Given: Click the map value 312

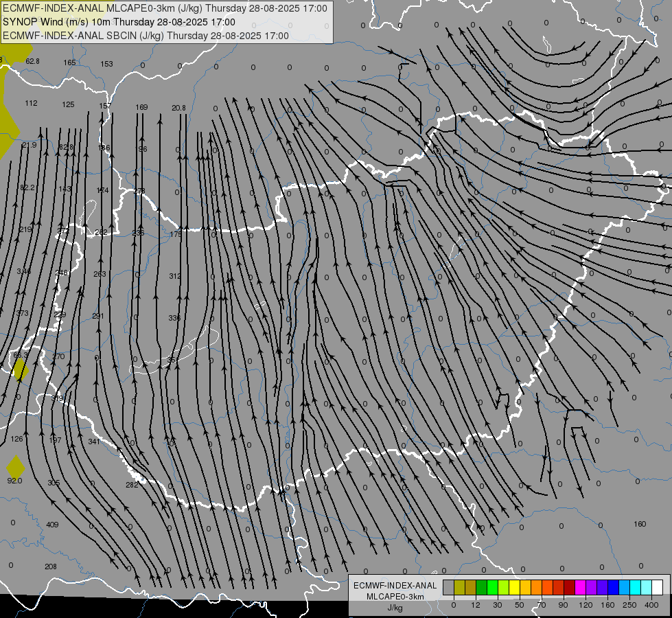Looking at the screenshot, I should [175, 276].
